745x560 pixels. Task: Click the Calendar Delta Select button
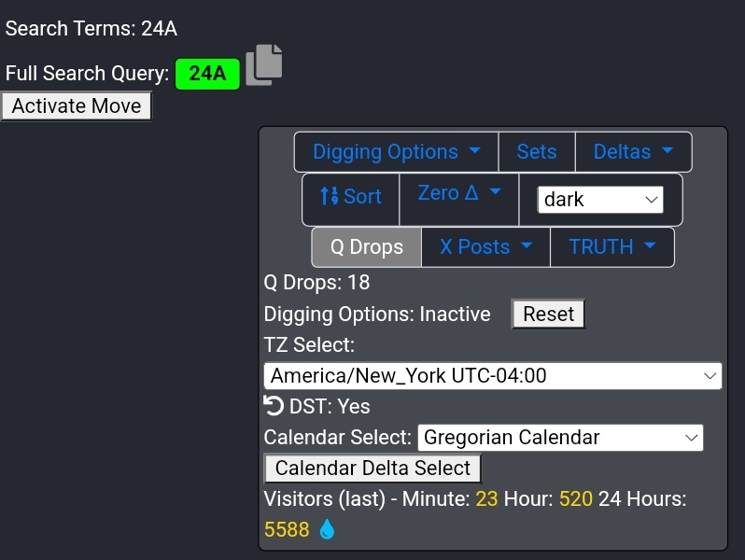[x=372, y=469]
